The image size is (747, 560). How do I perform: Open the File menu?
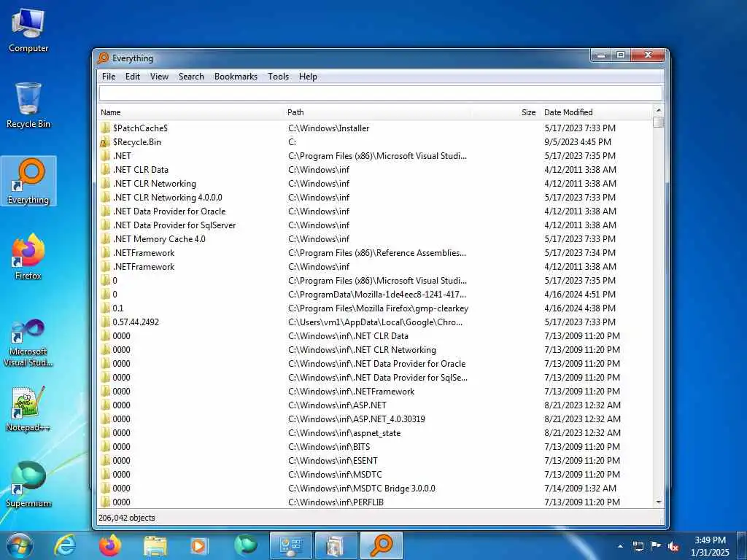pyautogui.click(x=109, y=76)
